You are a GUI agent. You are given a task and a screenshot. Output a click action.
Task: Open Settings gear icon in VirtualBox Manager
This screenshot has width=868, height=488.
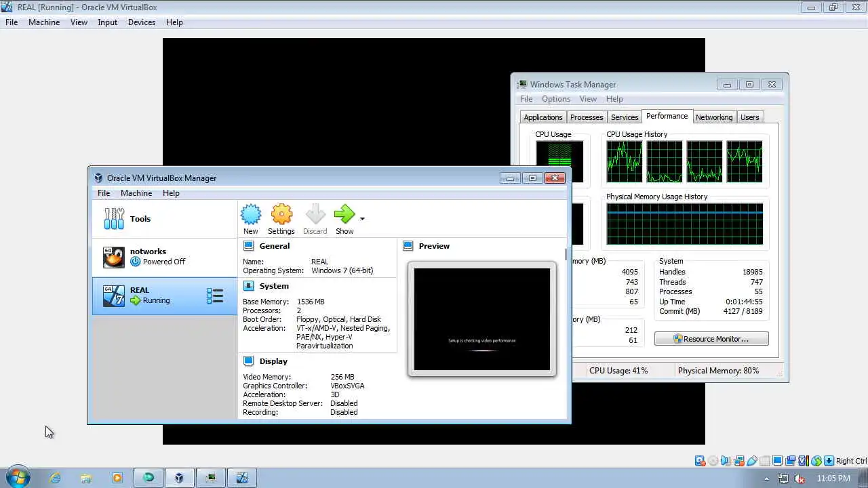pyautogui.click(x=281, y=214)
